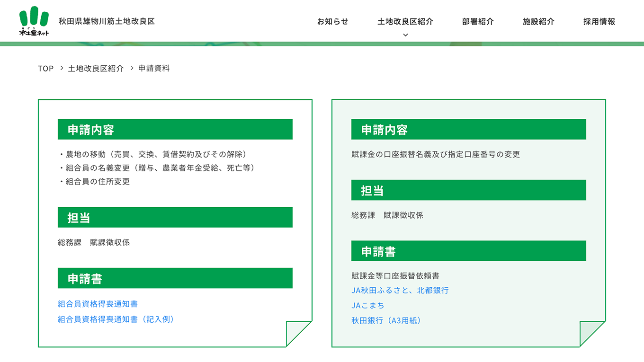Open the 採用情報 page
The width and height of the screenshot is (644, 362).
pos(599,21)
